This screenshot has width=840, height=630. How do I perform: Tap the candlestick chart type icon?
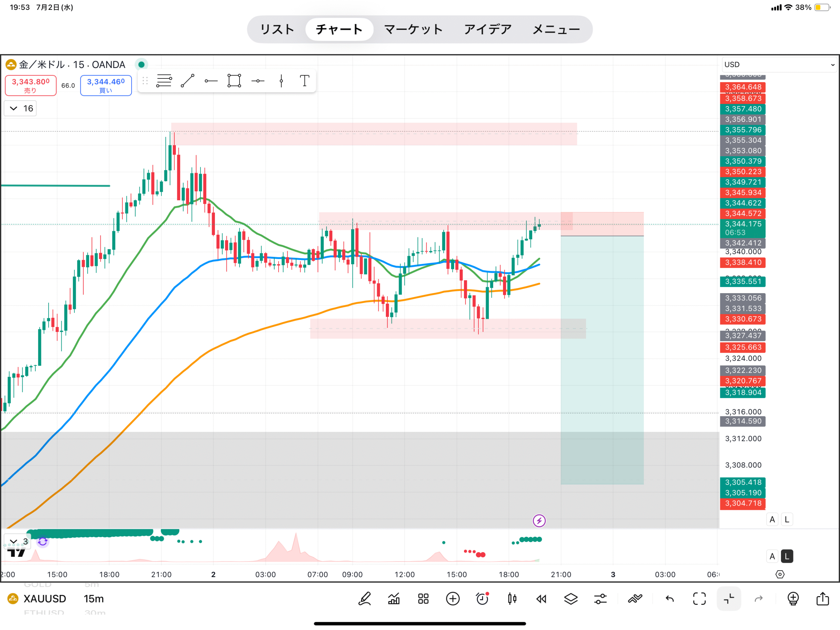pos(512,599)
